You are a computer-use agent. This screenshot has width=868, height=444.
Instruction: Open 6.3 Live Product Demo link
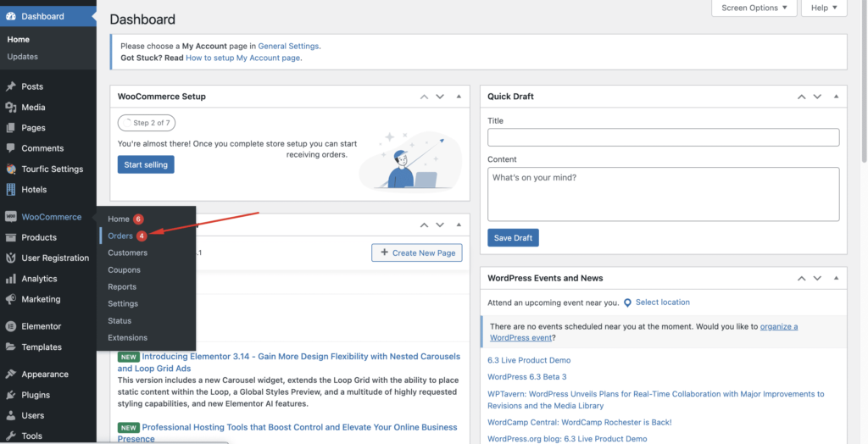(529, 360)
